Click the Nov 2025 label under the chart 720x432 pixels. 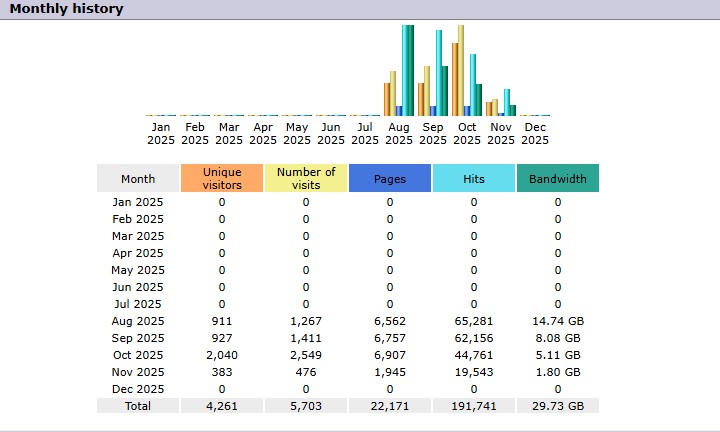[x=501, y=134]
